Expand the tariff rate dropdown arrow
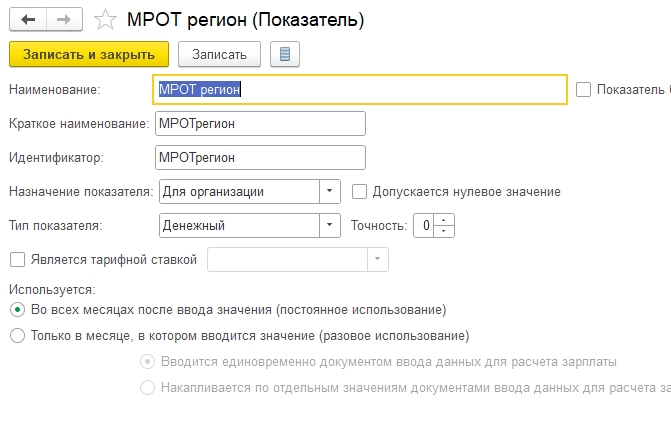This screenshot has height=435, width=671. (x=377, y=260)
